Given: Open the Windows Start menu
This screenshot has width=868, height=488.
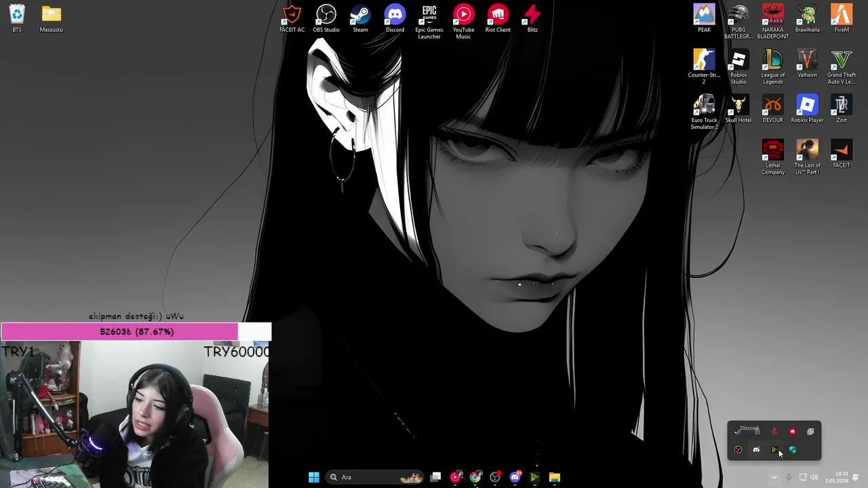Looking at the screenshot, I should (313, 477).
